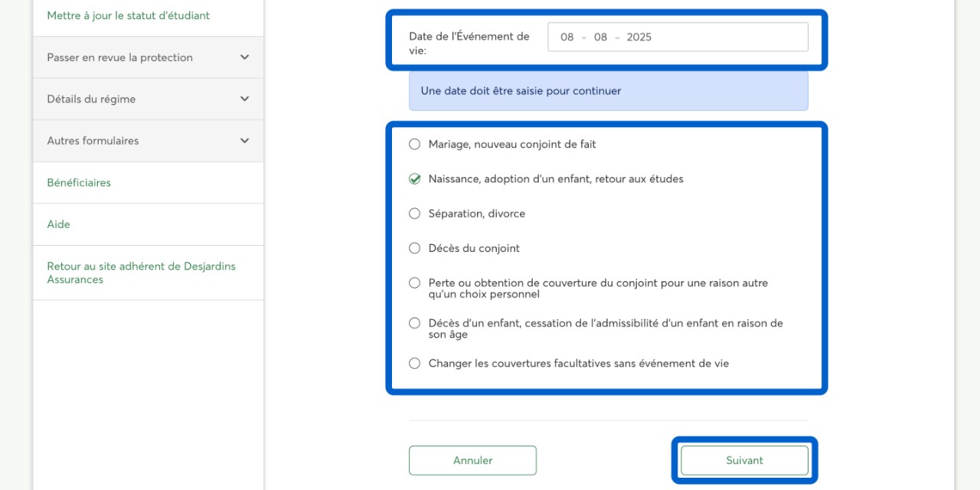Click the year 2025 in date field
Viewport: 980px width, 490px height.
click(639, 37)
